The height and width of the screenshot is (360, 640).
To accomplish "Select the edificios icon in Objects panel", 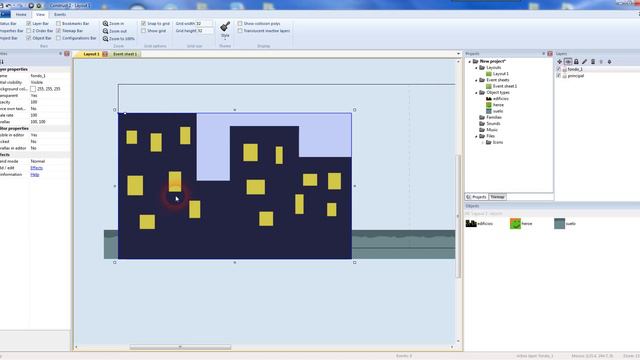I will click(471, 223).
